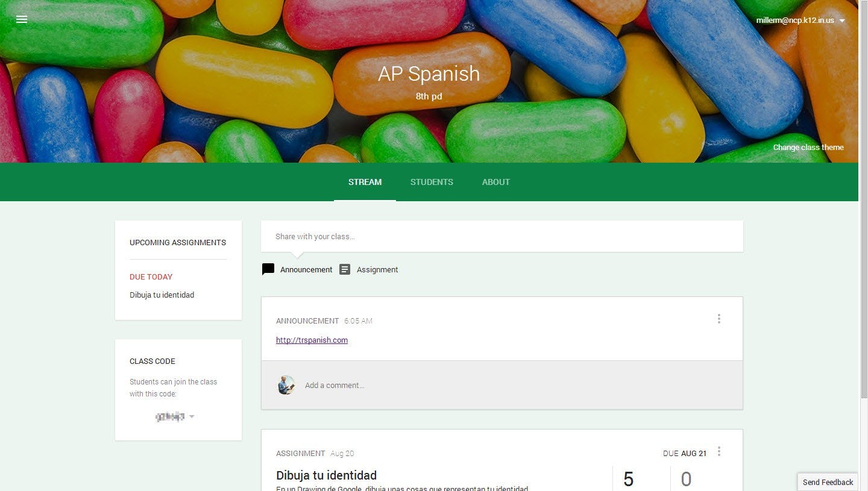This screenshot has height=491, width=868.
Task: Click the user avatar beside Add a comment
Action: pyautogui.click(x=286, y=385)
